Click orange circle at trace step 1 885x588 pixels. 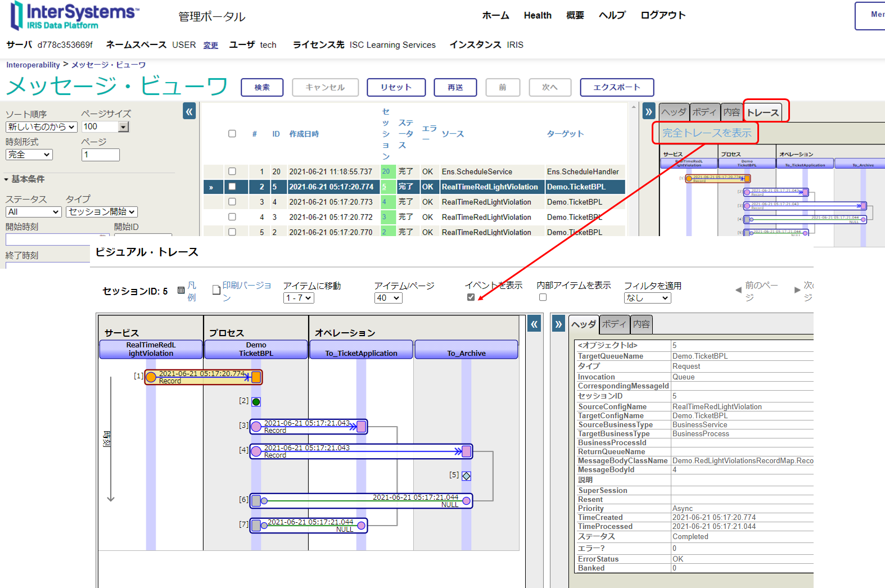coord(151,377)
